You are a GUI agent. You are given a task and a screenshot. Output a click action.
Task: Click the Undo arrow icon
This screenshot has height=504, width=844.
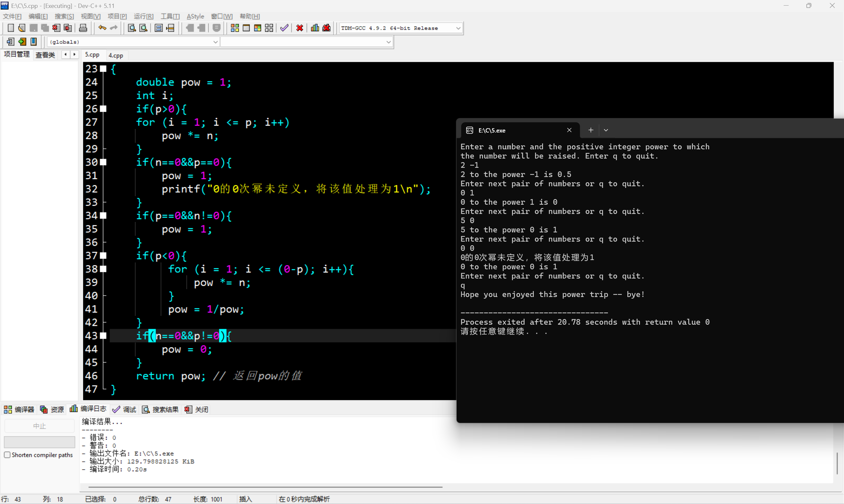tap(102, 28)
